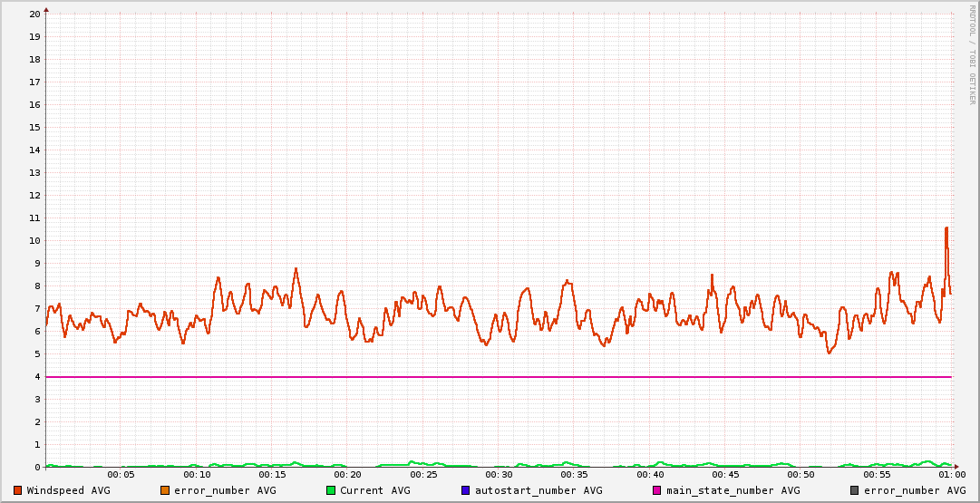The width and height of the screenshot is (980, 503).
Task: Click the 20 value on the y-axis
Action: point(34,14)
